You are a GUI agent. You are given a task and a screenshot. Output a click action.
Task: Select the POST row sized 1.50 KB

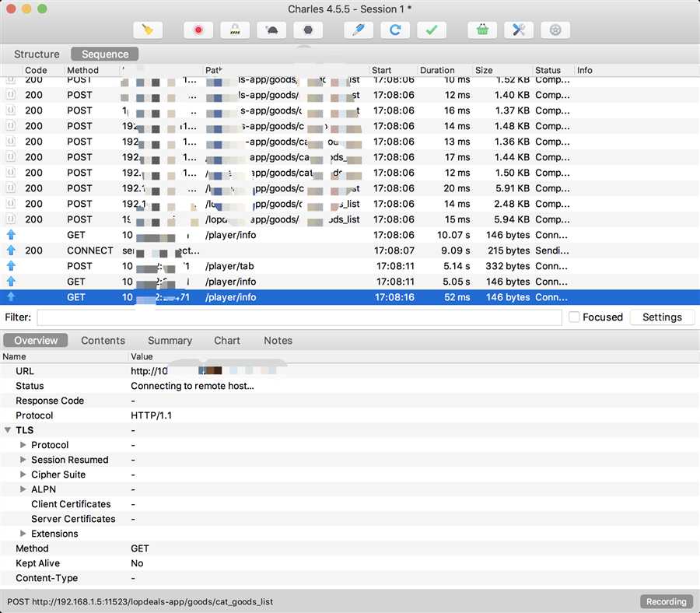point(350,173)
